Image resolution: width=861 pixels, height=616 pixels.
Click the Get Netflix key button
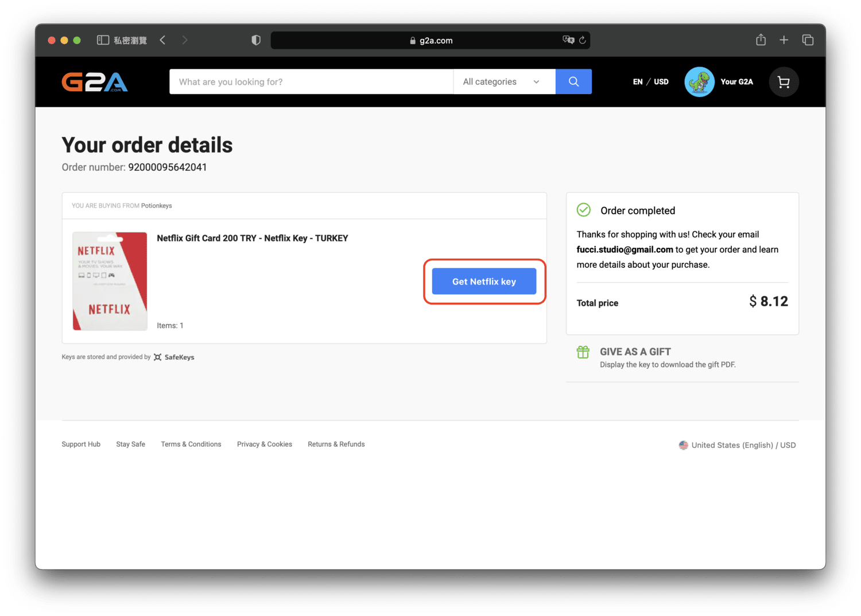click(484, 282)
